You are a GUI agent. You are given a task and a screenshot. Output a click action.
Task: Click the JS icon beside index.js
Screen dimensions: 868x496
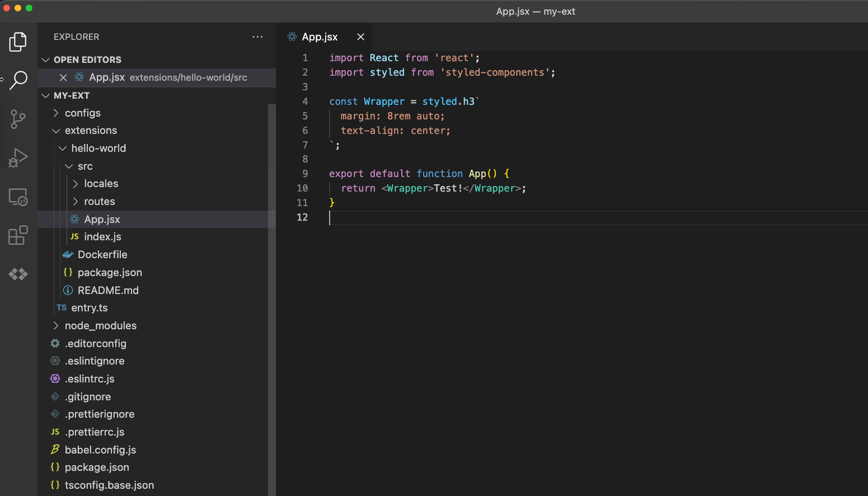click(74, 236)
